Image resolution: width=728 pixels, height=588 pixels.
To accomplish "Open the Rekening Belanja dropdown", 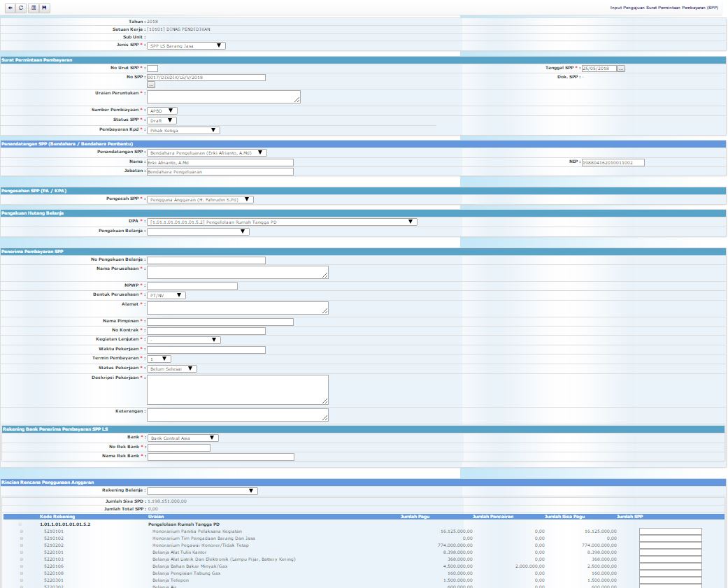I will coord(202,491).
